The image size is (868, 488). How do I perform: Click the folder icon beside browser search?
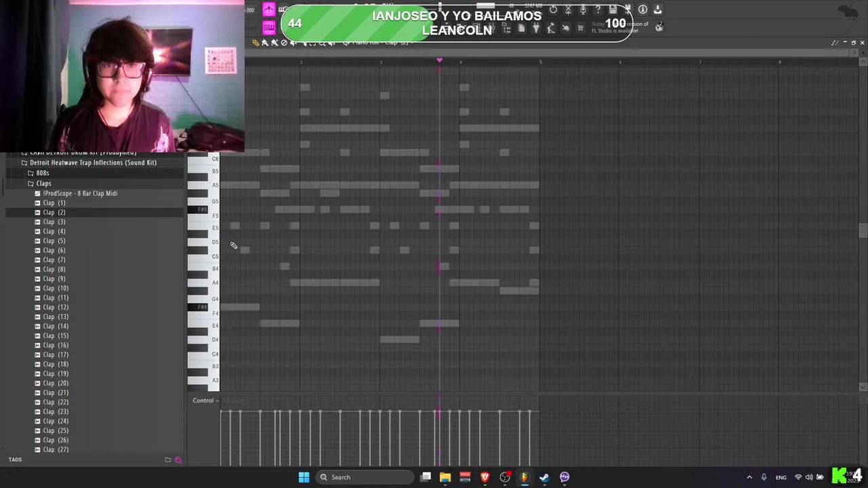(167, 460)
